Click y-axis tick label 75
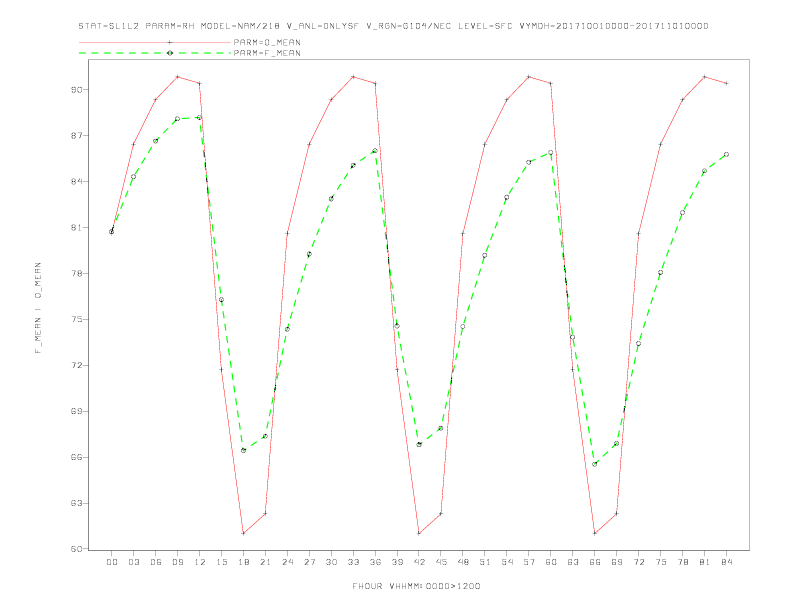Screen dimensions: 792x612 point(76,320)
